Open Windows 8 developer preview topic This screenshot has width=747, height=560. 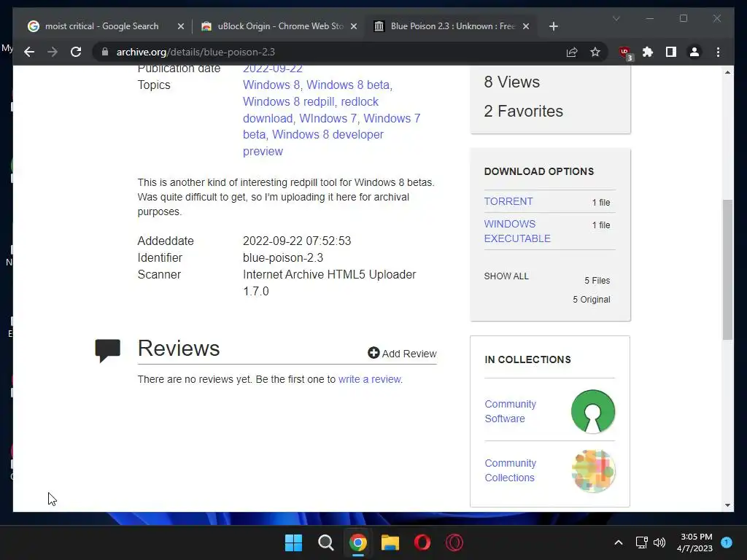click(x=313, y=143)
